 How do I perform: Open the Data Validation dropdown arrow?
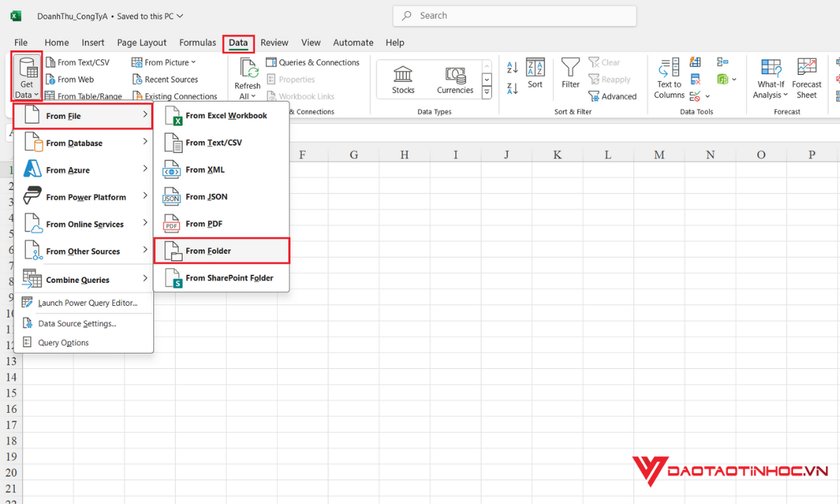pos(708,97)
